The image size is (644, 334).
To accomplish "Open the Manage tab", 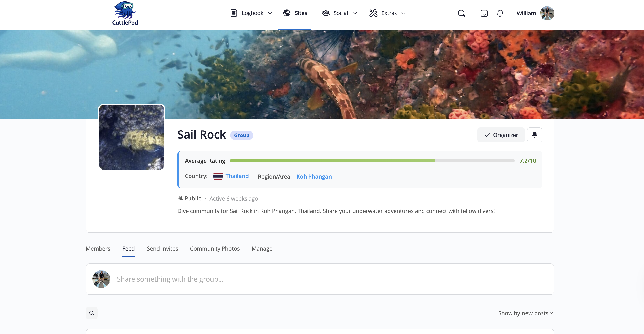I will (262, 248).
